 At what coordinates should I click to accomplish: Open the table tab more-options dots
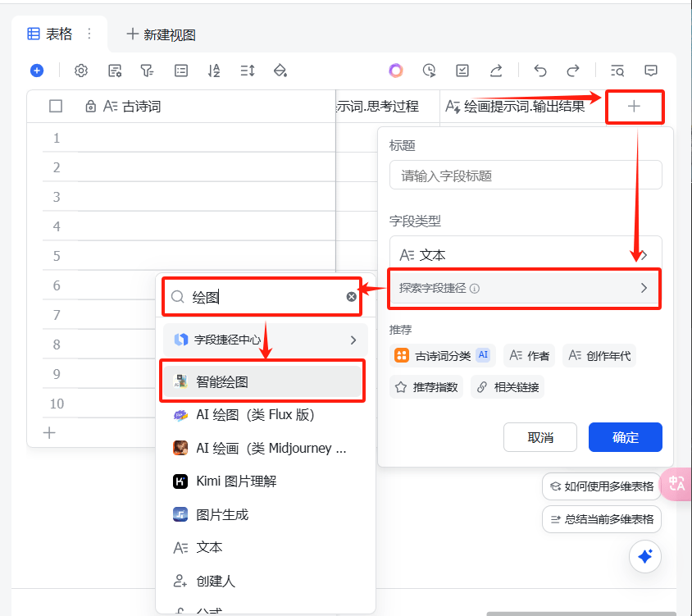[x=89, y=34]
